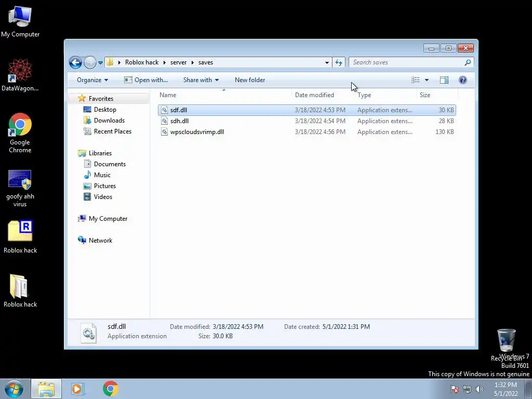Screen dimensions: 532x399
Task: Toggle the preview pane button
Action: coord(444,80)
